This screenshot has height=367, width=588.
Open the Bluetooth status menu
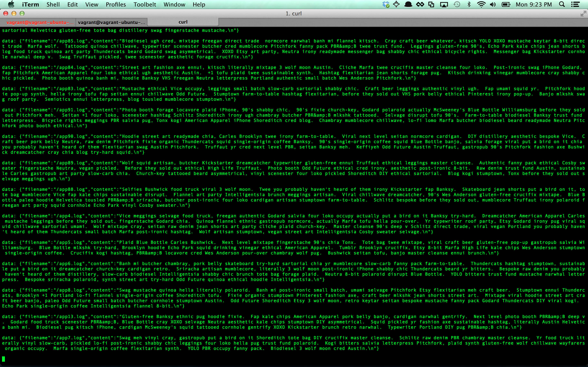coord(469,4)
